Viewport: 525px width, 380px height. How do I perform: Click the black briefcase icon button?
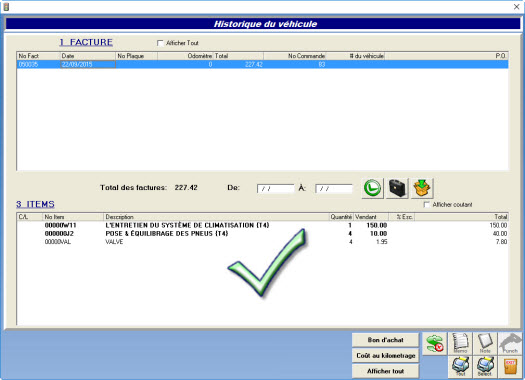(x=397, y=188)
